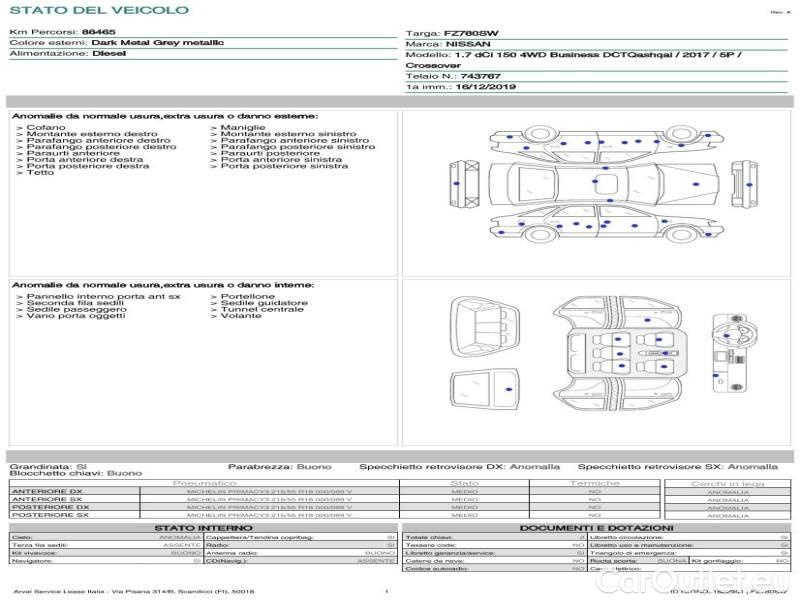Image resolution: width=800 pixels, height=600 pixels.
Task: Click the DOCUMENTI E DOTAZIONI section header
Action: (x=596, y=528)
